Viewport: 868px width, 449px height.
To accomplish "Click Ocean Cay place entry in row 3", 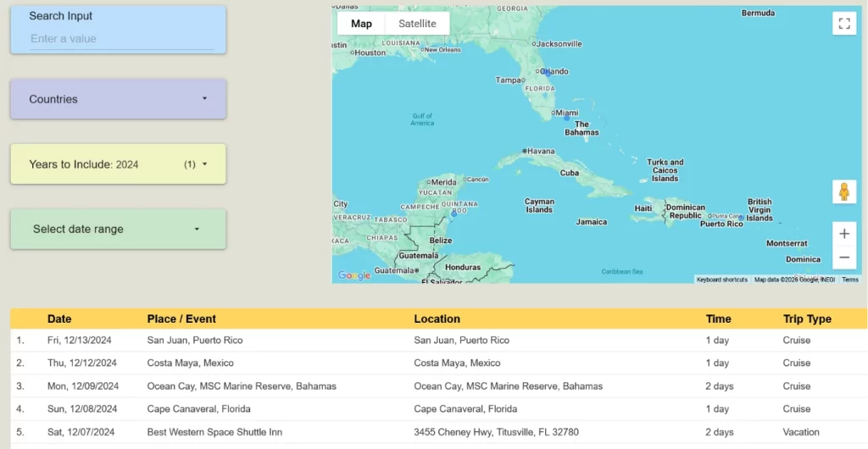I will tap(242, 386).
